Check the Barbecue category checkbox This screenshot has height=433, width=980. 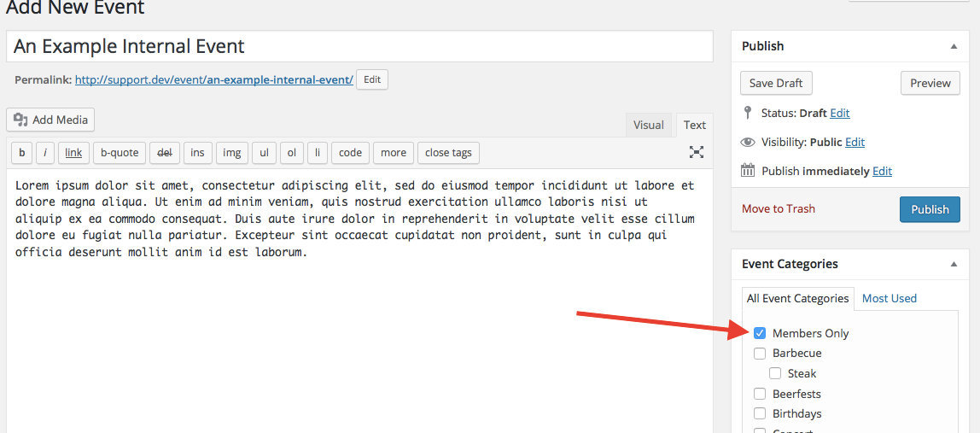[760, 354]
